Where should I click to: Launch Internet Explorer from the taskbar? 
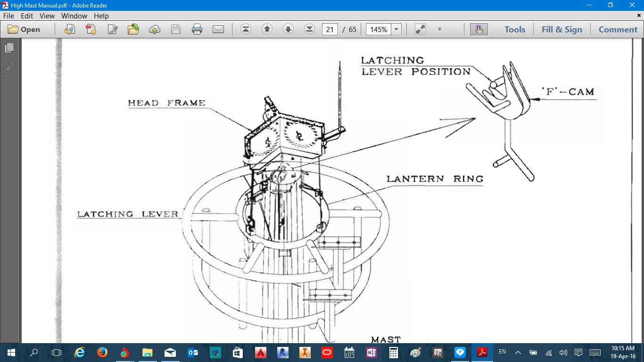[x=80, y=353]
